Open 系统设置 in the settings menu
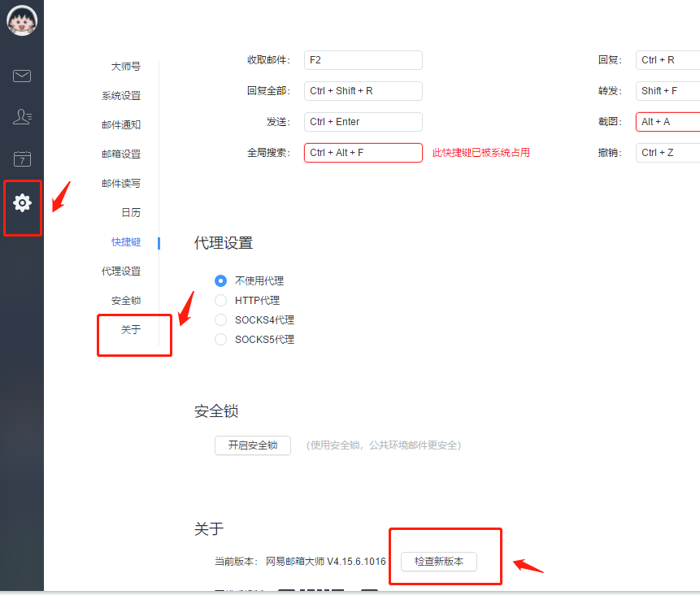 click(x=121, y=96)
